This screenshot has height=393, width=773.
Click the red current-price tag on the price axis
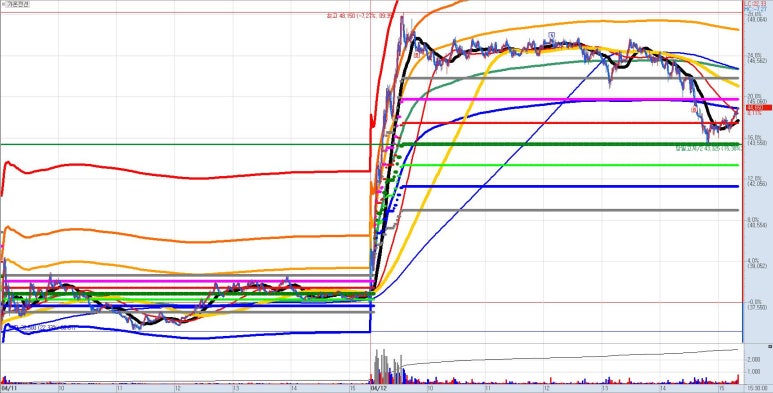755,107
